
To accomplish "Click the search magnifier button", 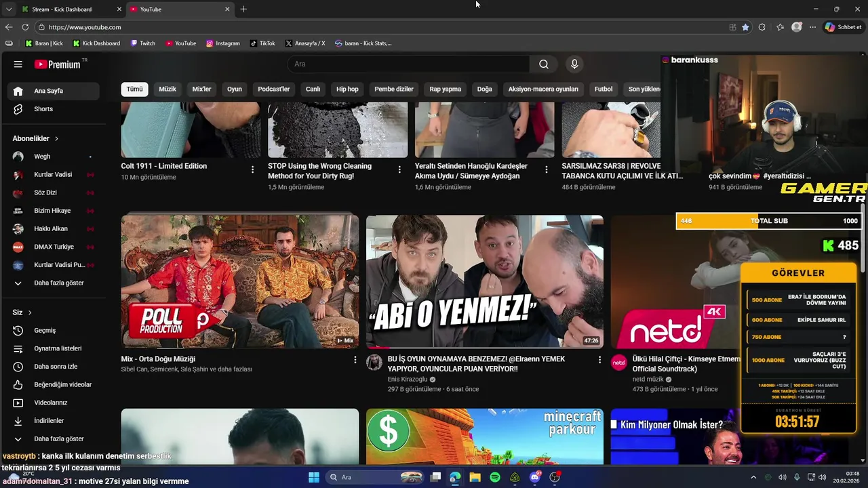I will 544,64.
